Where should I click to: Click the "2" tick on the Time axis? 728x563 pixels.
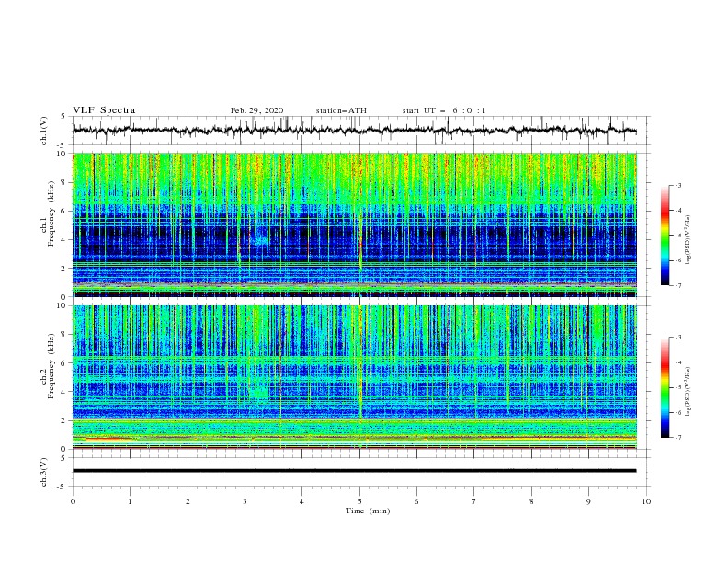(188, 501)
